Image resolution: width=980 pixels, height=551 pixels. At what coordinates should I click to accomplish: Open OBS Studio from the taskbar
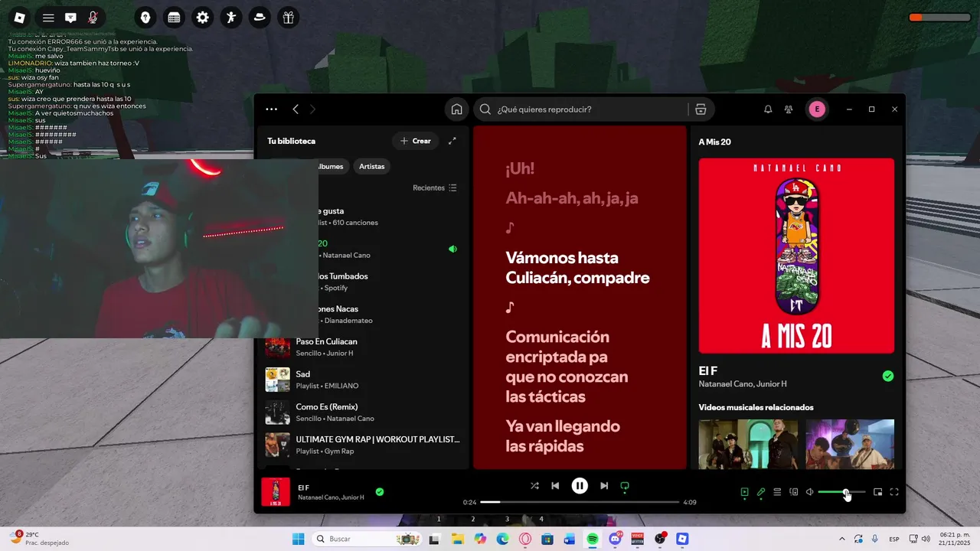(x=660, y=539)
